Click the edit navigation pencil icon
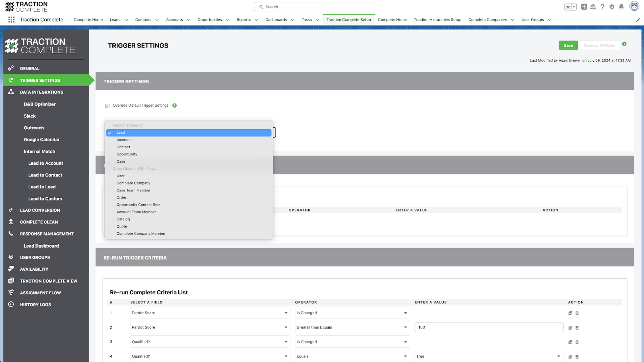This screenshot has width=644, height=362. (638, 20)
